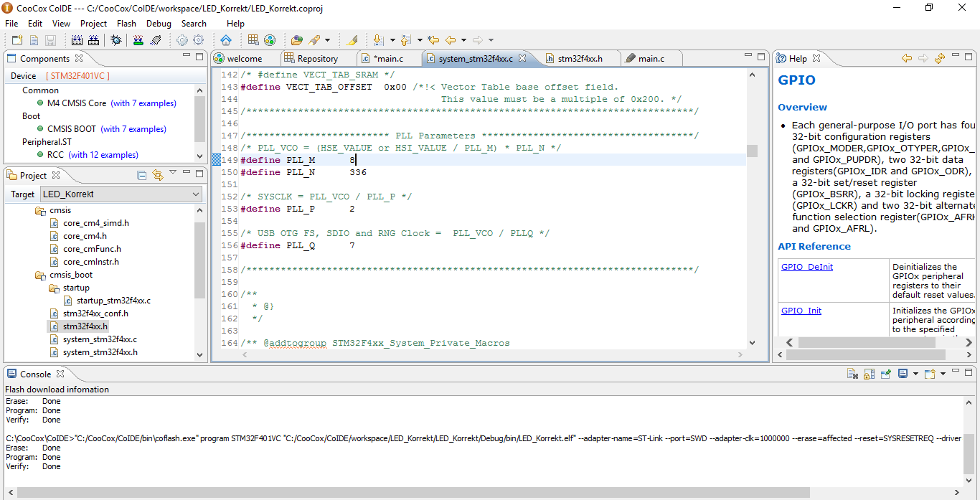Close the system_stm32f4xx.c tab
The image size is (980, 500).
tap(522, 59)
